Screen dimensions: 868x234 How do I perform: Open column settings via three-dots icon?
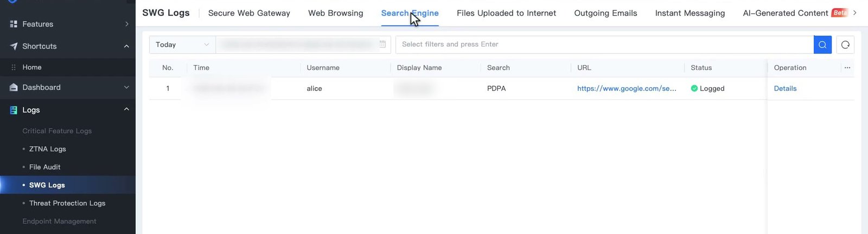pos(847,68)
